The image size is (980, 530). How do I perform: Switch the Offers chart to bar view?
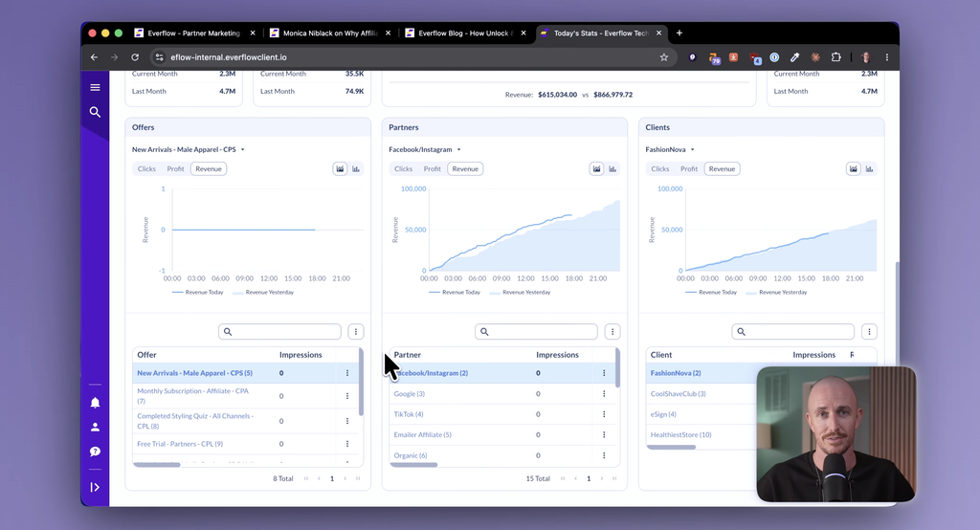pos(356,168)
